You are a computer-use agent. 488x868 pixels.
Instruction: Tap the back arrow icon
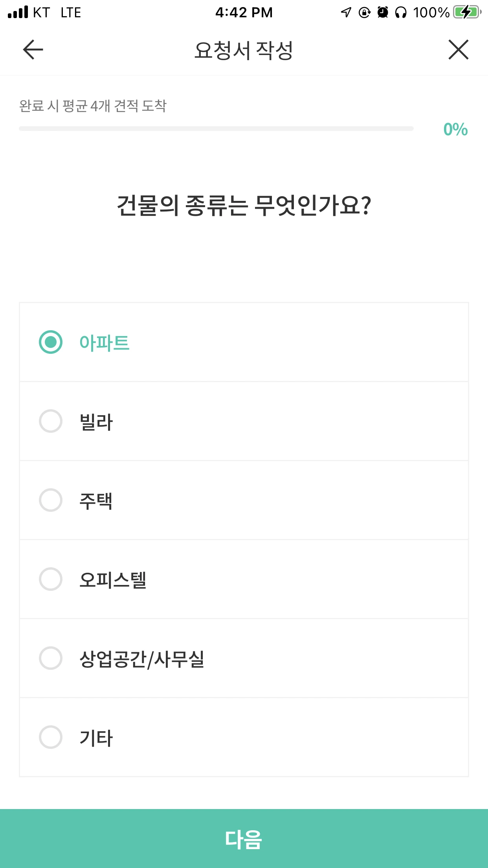33,50
